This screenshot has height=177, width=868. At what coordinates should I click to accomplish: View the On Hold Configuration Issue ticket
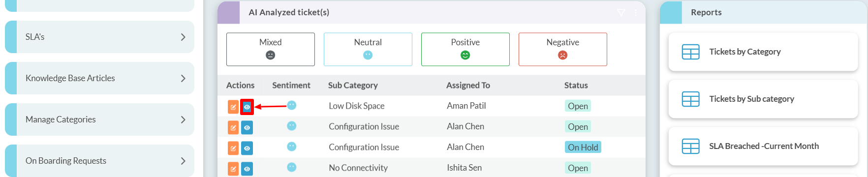247,148
